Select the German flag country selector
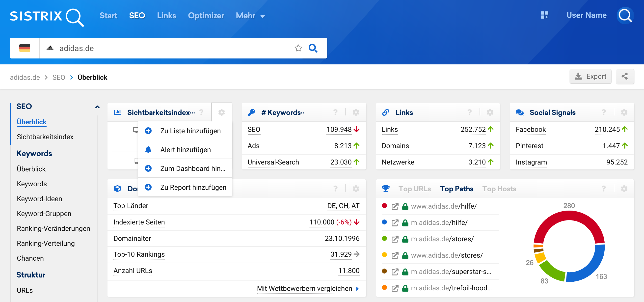The image size is (644, 302). click(25, 48)
